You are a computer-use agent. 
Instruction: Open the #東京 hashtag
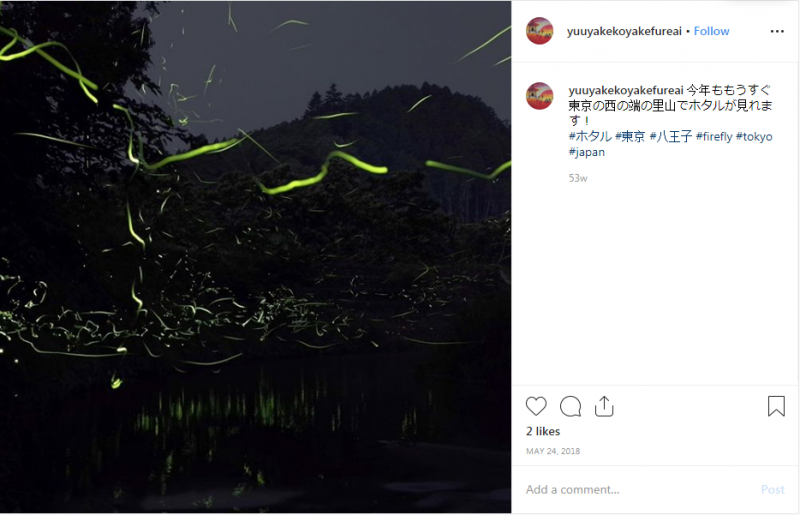click(x=630, y=136)
